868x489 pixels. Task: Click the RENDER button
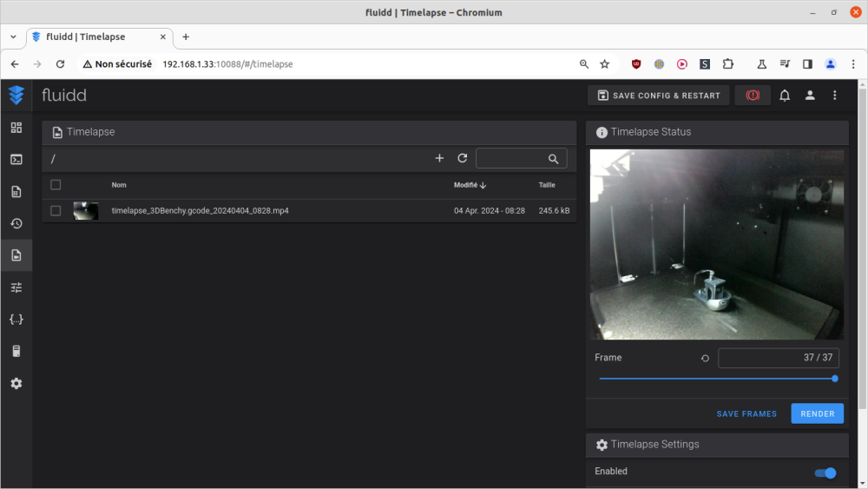(817, 413)
